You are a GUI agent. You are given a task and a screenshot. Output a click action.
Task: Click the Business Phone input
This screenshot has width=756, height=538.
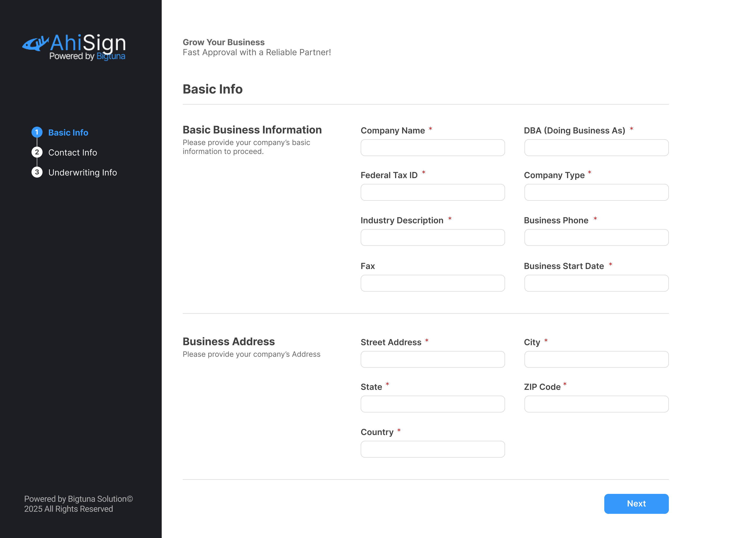click(596, 237)
